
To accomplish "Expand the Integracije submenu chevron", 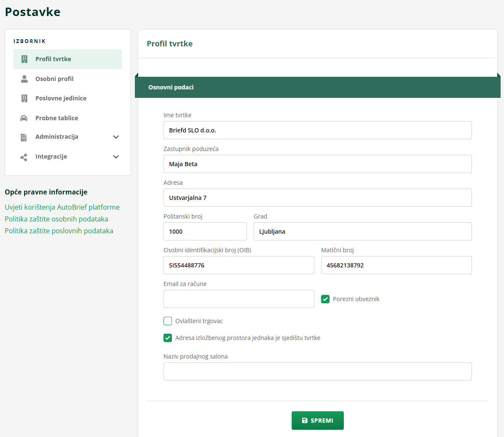I will [116, 157].
